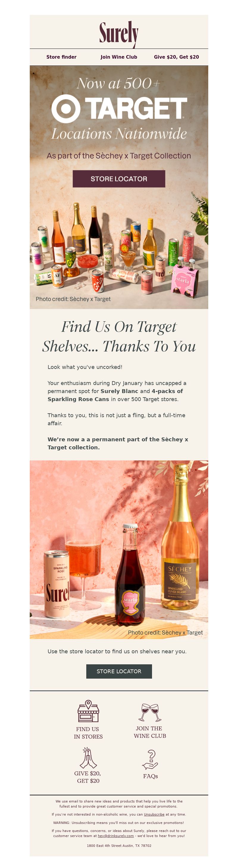The image size is (238, 868).
Task: Click the Unsubscribe link
Action: click(x=154, y=814)
